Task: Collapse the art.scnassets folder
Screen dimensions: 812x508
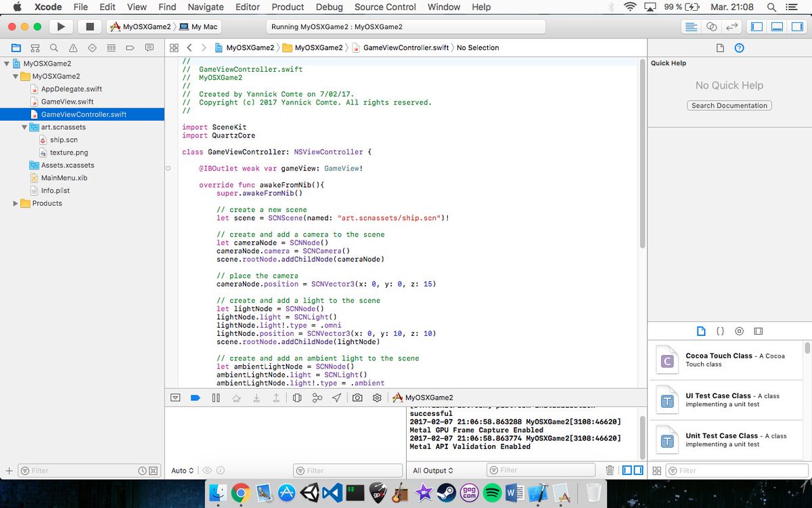Action: point(24,127)
